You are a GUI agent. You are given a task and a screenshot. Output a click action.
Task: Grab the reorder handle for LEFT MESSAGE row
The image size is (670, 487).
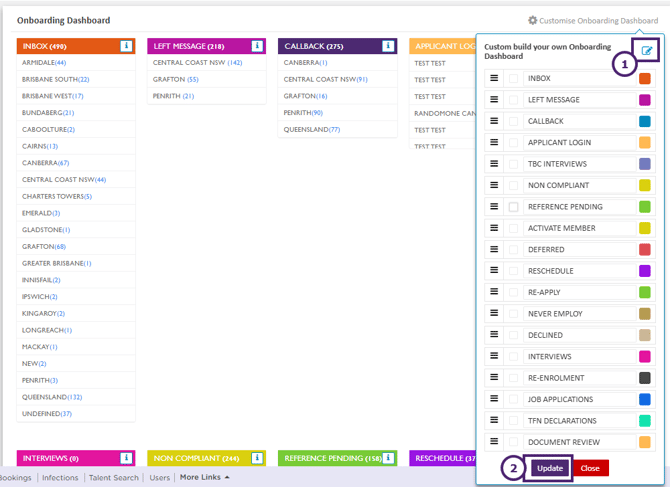coord(494,99)
